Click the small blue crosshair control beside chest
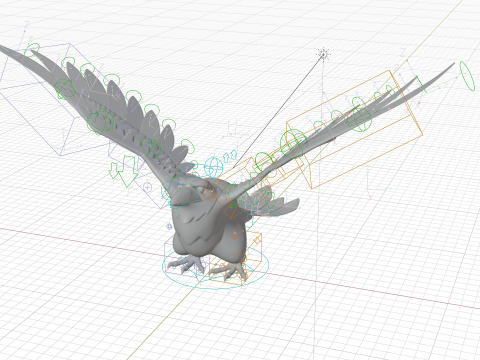480x360 pixels. 169,227
